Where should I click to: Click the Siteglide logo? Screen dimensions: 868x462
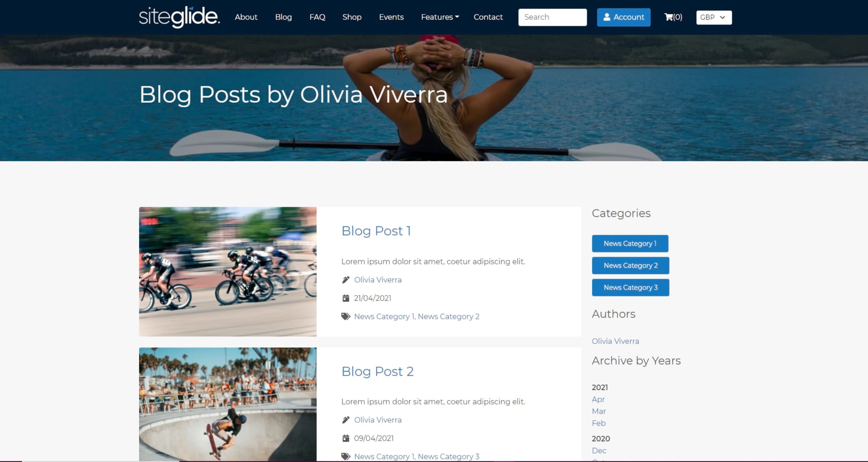click(179, 17)
